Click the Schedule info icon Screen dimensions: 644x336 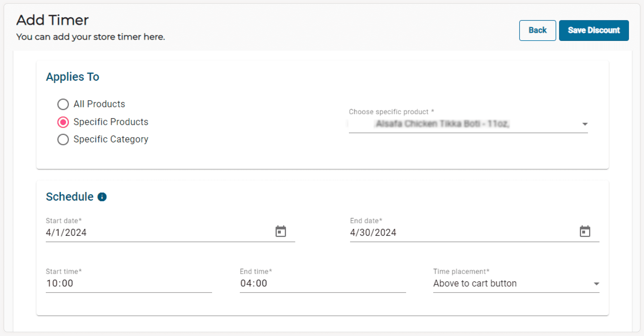point(102,197)
